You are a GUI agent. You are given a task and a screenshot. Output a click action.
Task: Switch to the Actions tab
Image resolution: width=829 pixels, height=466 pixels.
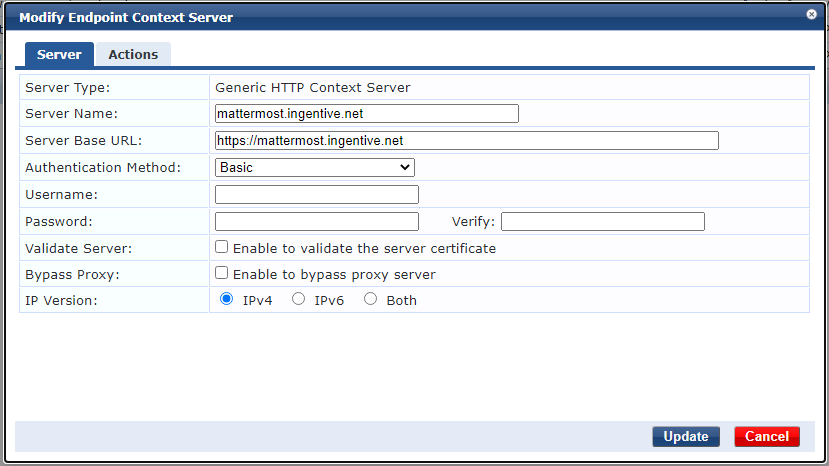[133, 55]
